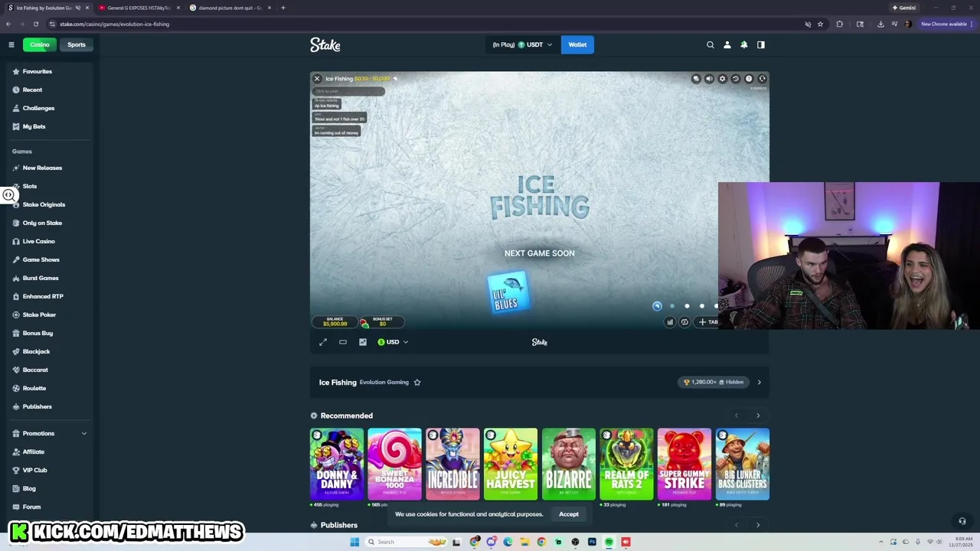
Task: Enter fullscreen mode for the game
Action: 323,342
